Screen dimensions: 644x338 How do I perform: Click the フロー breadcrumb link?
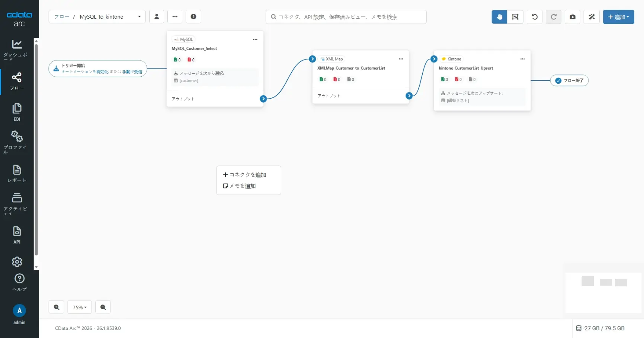tap(62, 17)
